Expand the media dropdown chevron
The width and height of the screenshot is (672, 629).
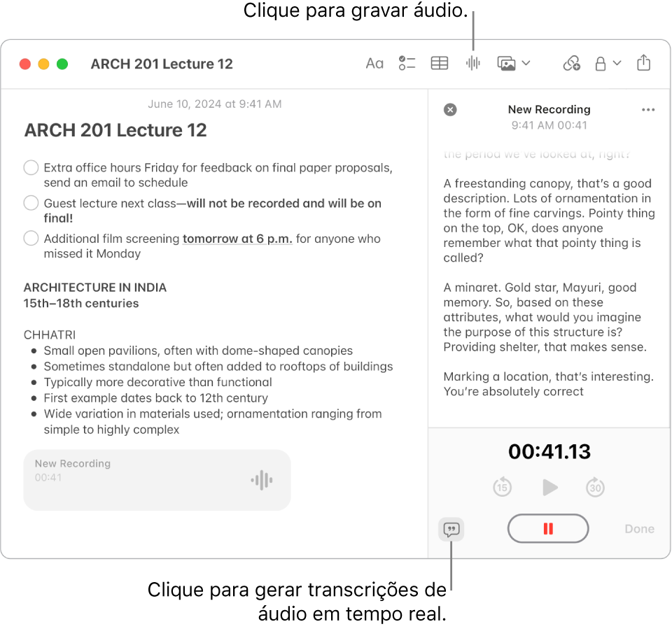tap(526, 64)
